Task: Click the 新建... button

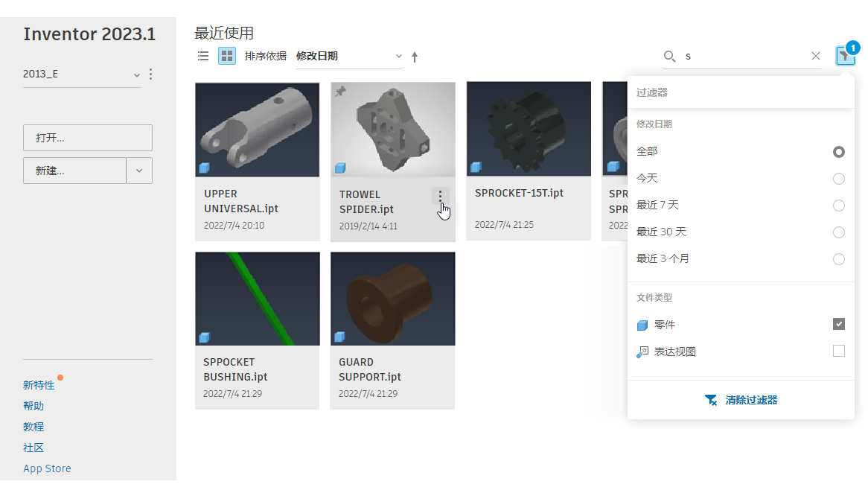Action: point(74,171)
